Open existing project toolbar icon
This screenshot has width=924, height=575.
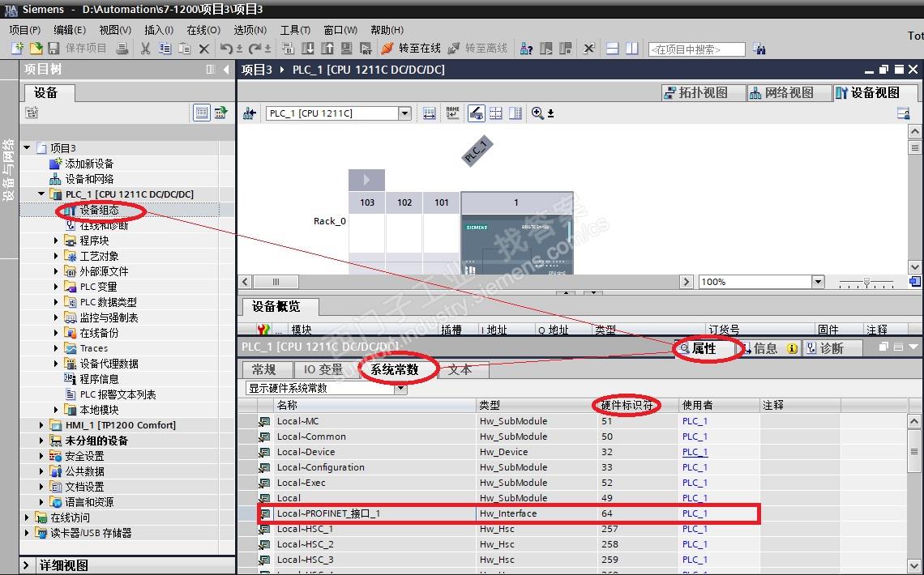(36, 49)
